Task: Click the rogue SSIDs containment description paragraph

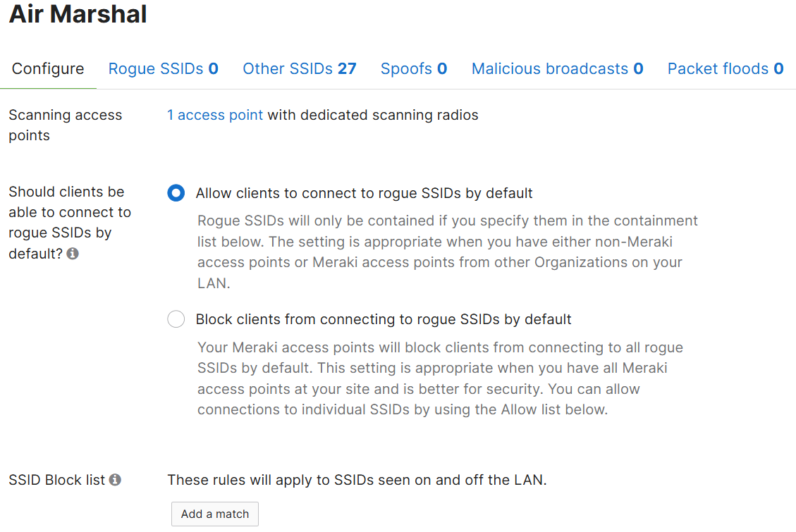Action: 448,252
